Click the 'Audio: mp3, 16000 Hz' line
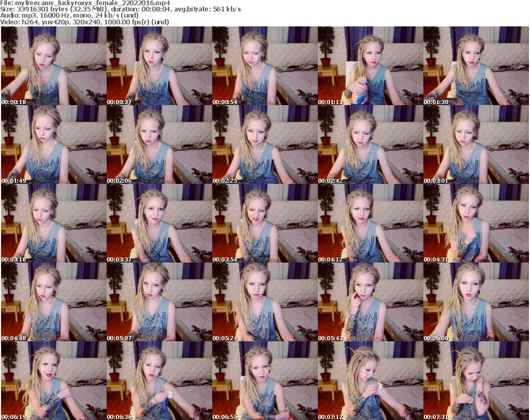The image size is (530, 420). click(x=69, y=16)
